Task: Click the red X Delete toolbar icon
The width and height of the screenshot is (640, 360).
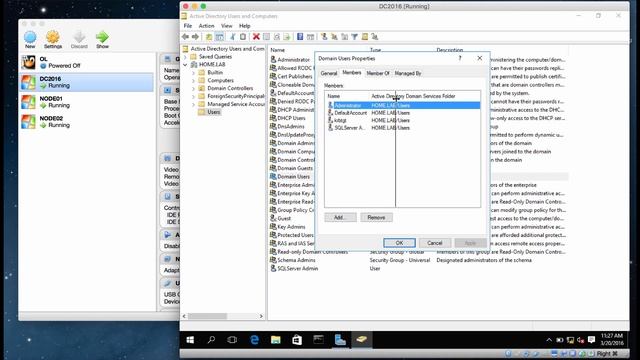Action: [256, 37]
